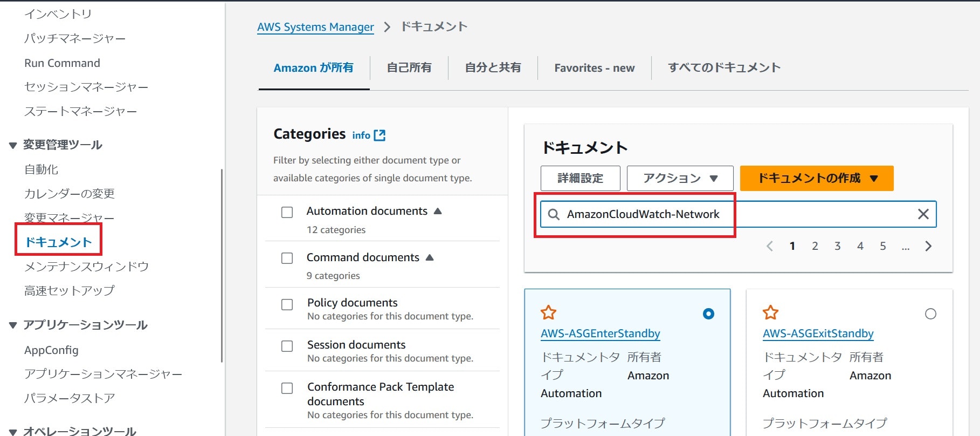Click the pagination ellipsis
Screen dimensions: 980x436
click(905, 248)
